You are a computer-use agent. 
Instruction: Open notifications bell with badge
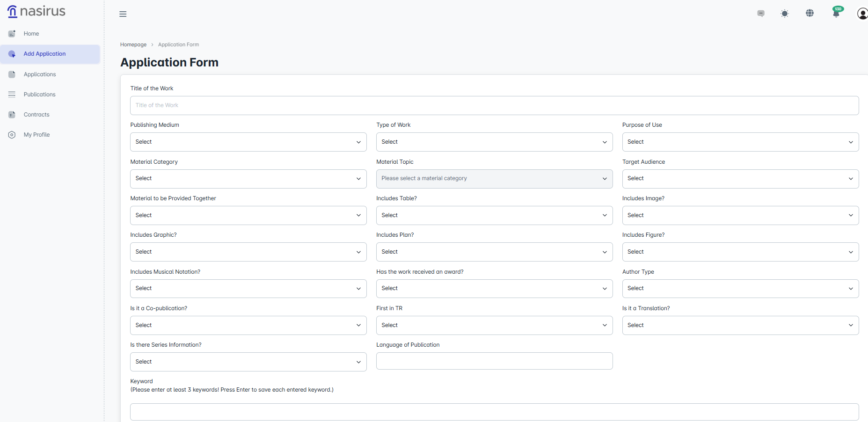(836, 13)
